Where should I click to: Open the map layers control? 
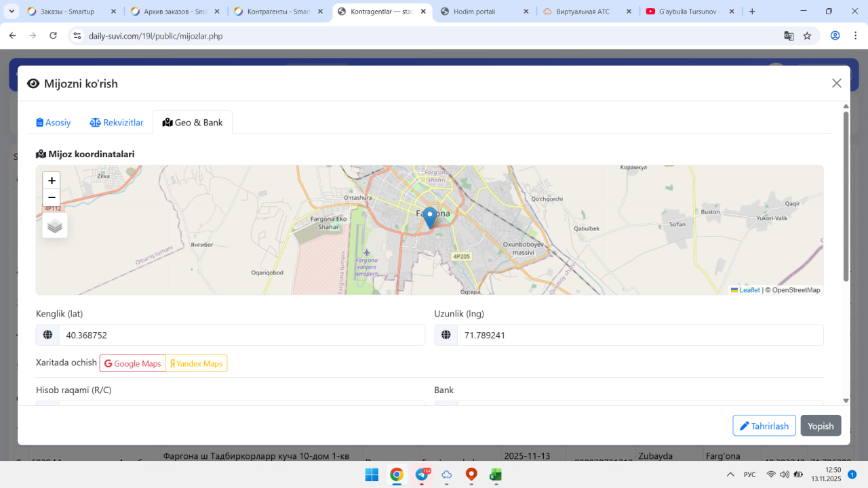click(x=55, y=226)
